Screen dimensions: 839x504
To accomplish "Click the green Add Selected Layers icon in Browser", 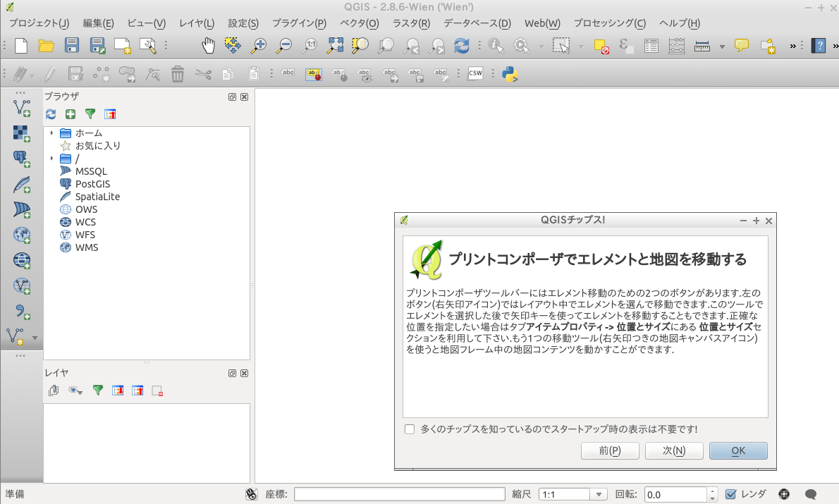I will (70, 114).
